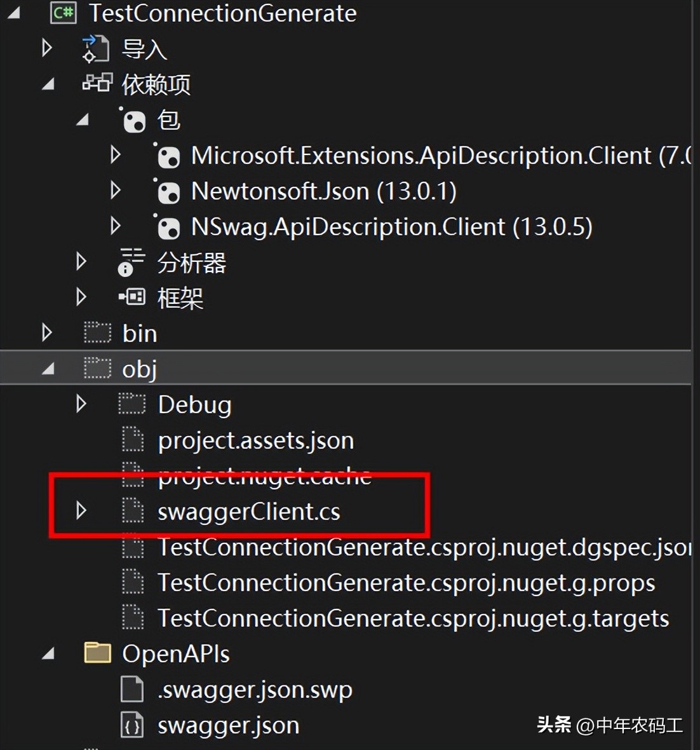Click the 分析器 analyzers icon
This screenshot has width=700, height=750.
click(x=130, y=262)
